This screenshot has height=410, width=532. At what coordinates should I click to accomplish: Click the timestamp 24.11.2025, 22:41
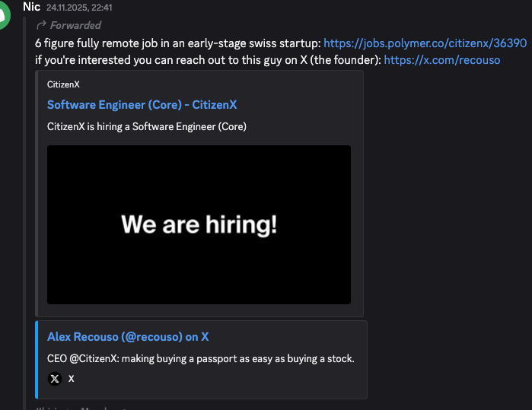(x=79, y=8)
